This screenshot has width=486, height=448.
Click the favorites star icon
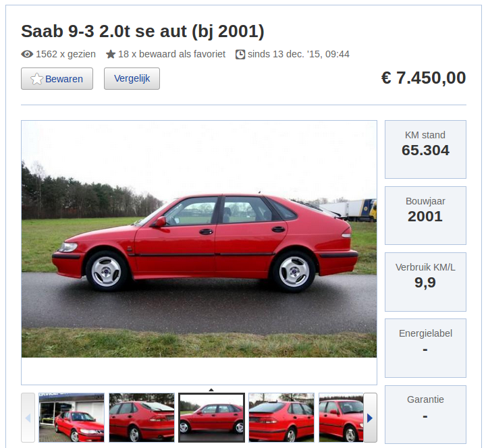(111, 54)
